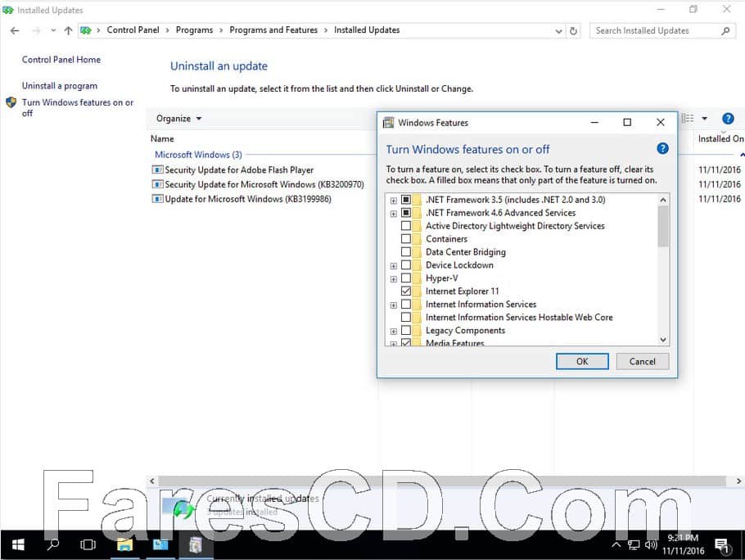Click the taskbar clock and date
Viewport: 745px width, 560px height.
pos(684,544)
